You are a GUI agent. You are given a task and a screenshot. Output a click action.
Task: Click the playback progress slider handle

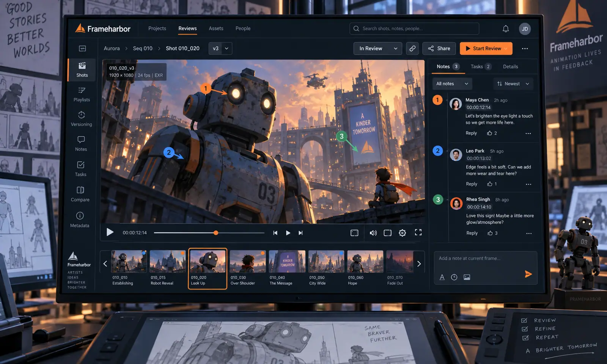216,233
